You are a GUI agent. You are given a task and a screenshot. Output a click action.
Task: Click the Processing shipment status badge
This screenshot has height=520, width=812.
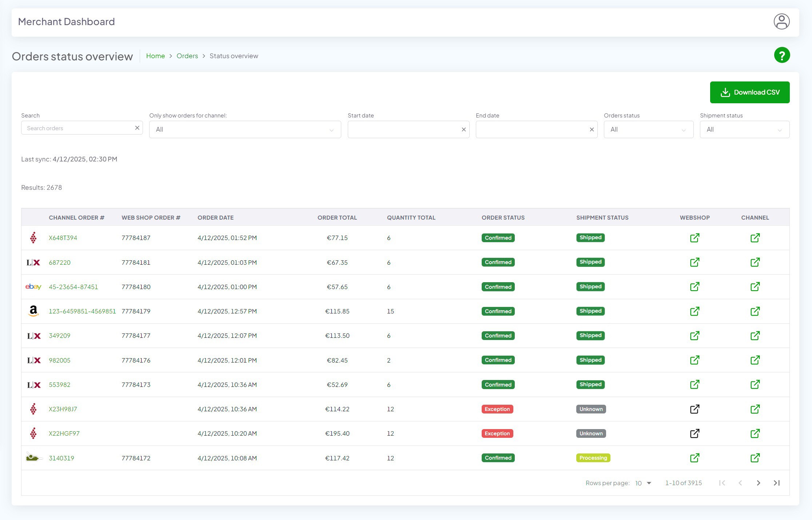(593, 458)
